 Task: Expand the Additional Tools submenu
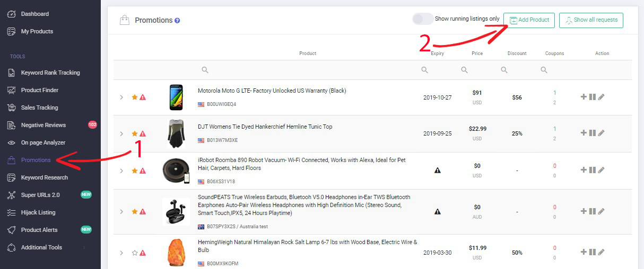[x=41, y=247]
